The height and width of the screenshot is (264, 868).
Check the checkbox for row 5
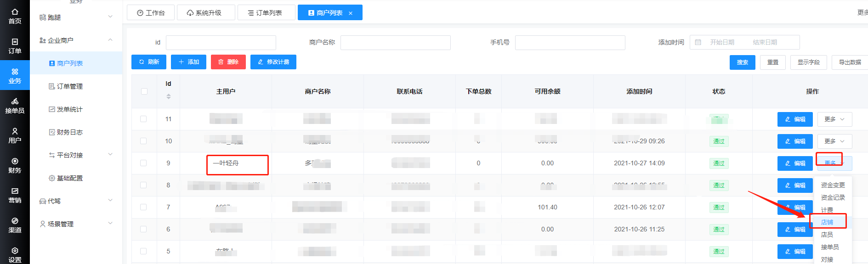click(143, 251)
